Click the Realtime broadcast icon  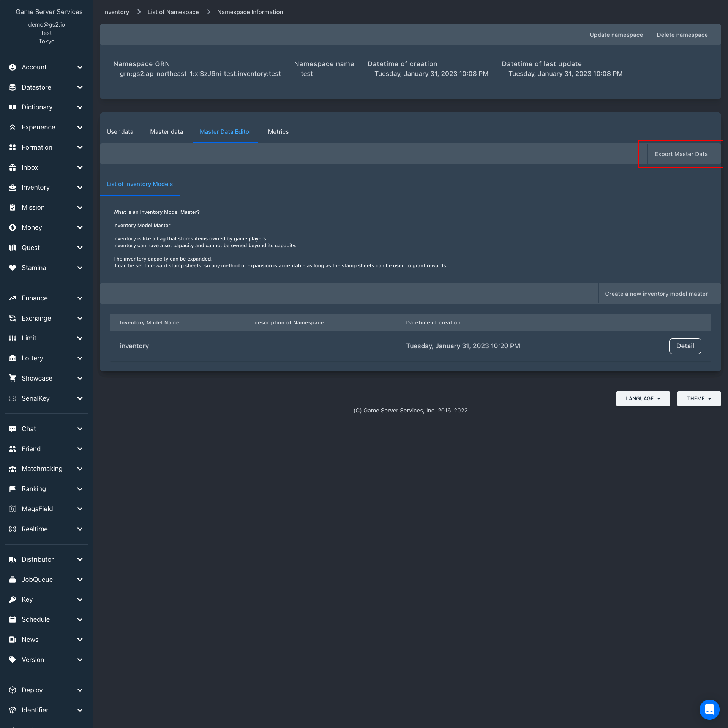point(13,529)
